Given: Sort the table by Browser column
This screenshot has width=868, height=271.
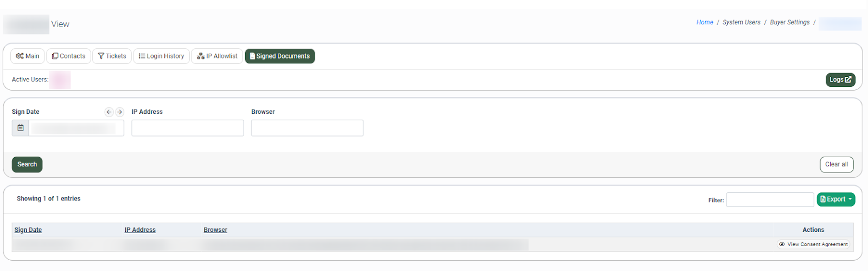Looking at the screenshot, I should 215,230.
